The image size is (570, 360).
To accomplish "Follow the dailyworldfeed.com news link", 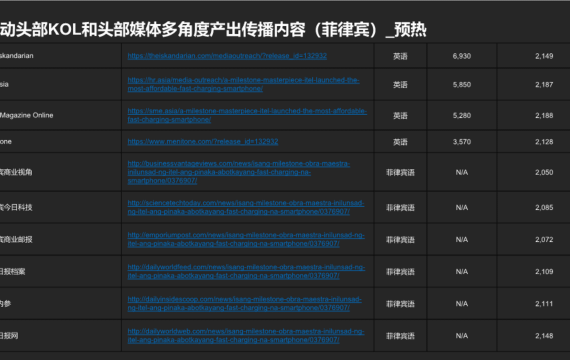I will [246, 271].
